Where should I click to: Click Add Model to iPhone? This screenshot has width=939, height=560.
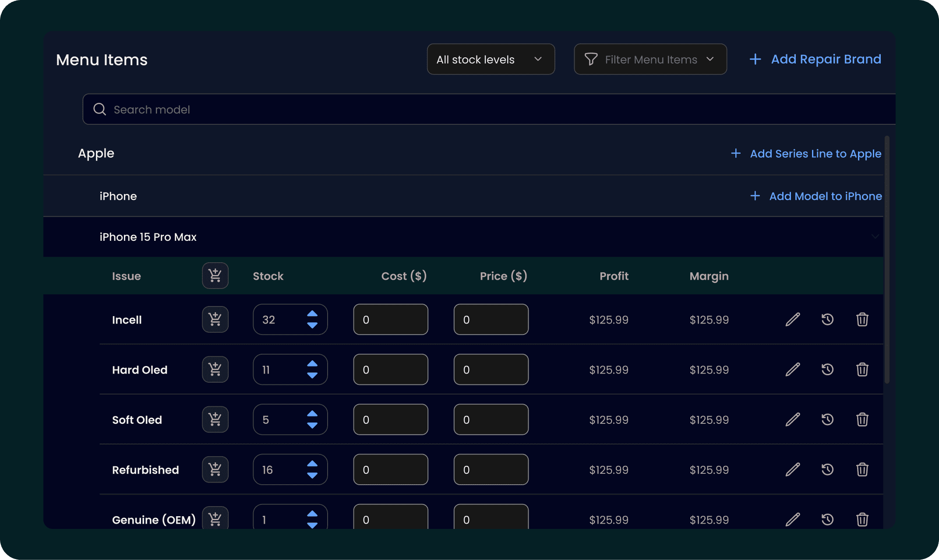point(816,196)
